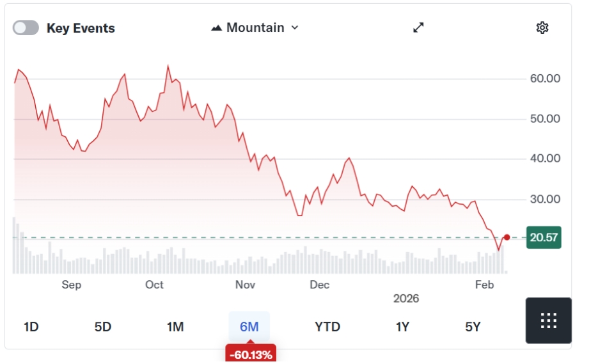Open the Mountain chart type dropdown
This screenshot has height=364, width=598.
click(255, 28)
